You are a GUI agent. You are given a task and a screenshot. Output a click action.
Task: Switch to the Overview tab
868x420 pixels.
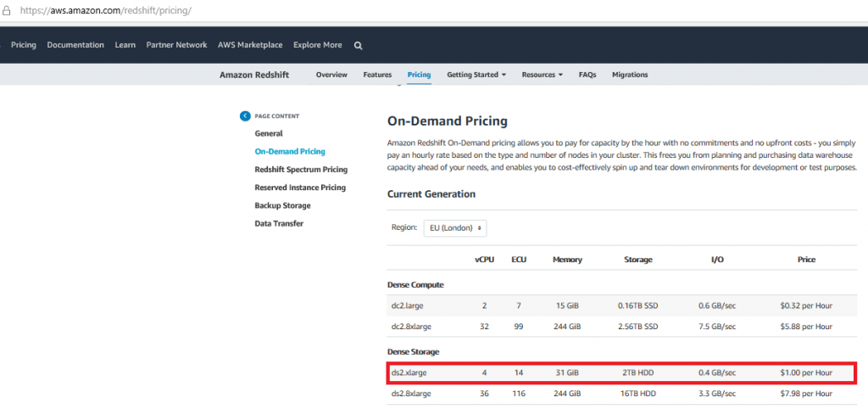point(331,75)
